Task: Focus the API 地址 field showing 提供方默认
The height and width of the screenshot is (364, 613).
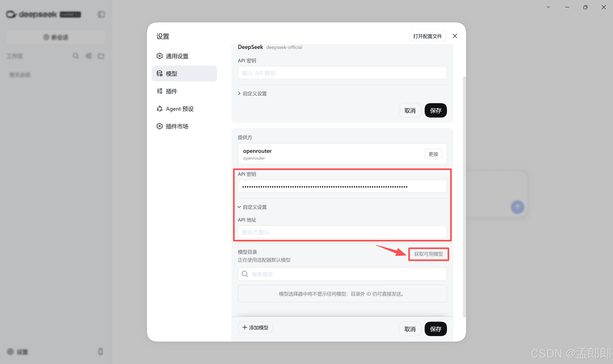Action: [x=342, y=232]
